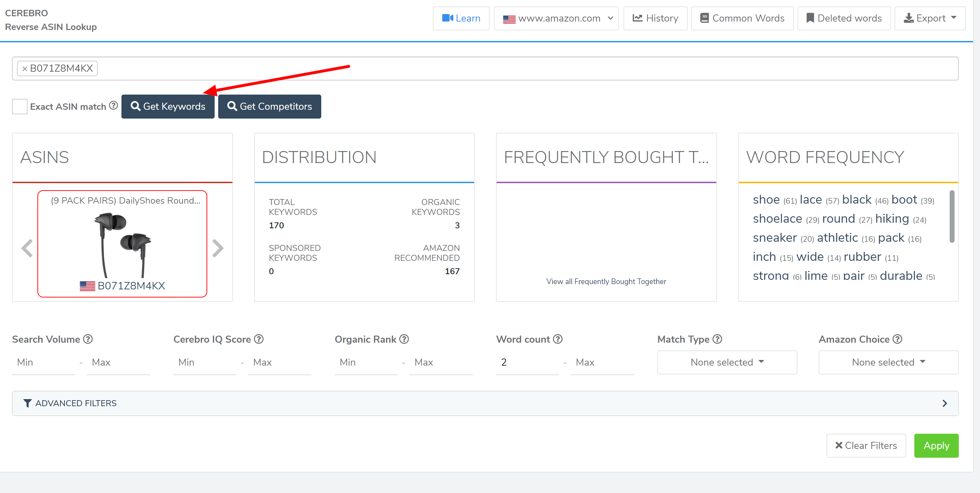Click the Get Keywords button
This screenshot has width=980, height=493.
click(x=168, y=107)
